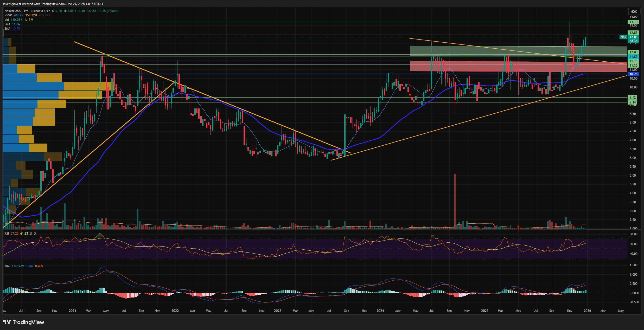Click the 2024 label on time axis
Screen dimensions: 644x330
click(380, 311)
